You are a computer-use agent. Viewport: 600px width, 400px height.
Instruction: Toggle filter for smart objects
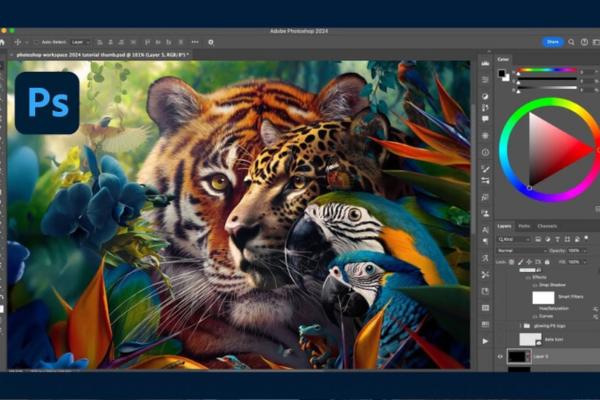(577, 239)
